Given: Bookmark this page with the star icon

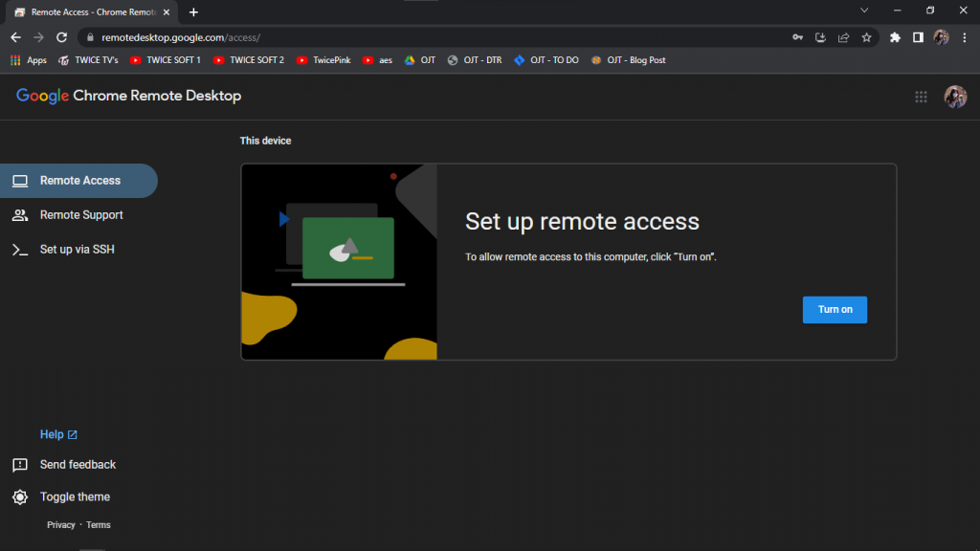Looking at the screenshot, I should [866, 37].
